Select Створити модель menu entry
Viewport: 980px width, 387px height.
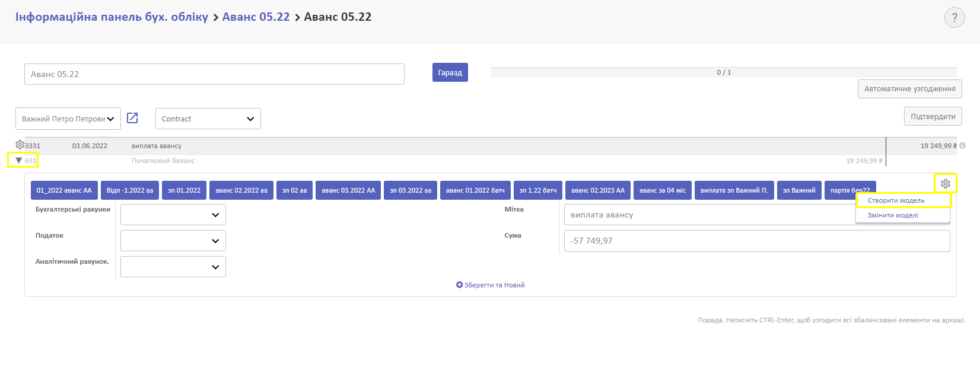896,200
